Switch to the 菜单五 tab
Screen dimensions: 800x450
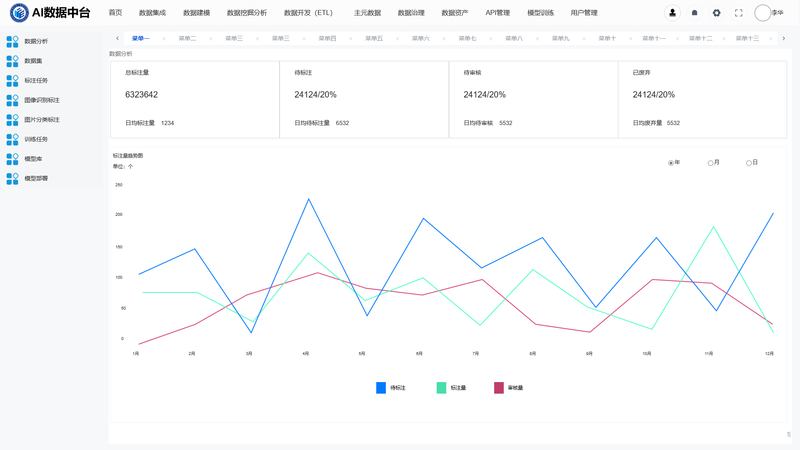373,38
